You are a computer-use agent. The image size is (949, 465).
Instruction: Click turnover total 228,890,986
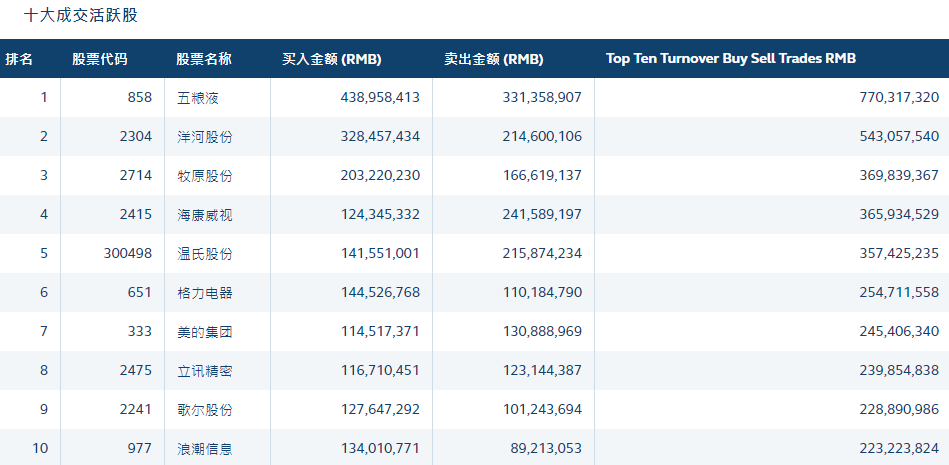tap(899, 409)
